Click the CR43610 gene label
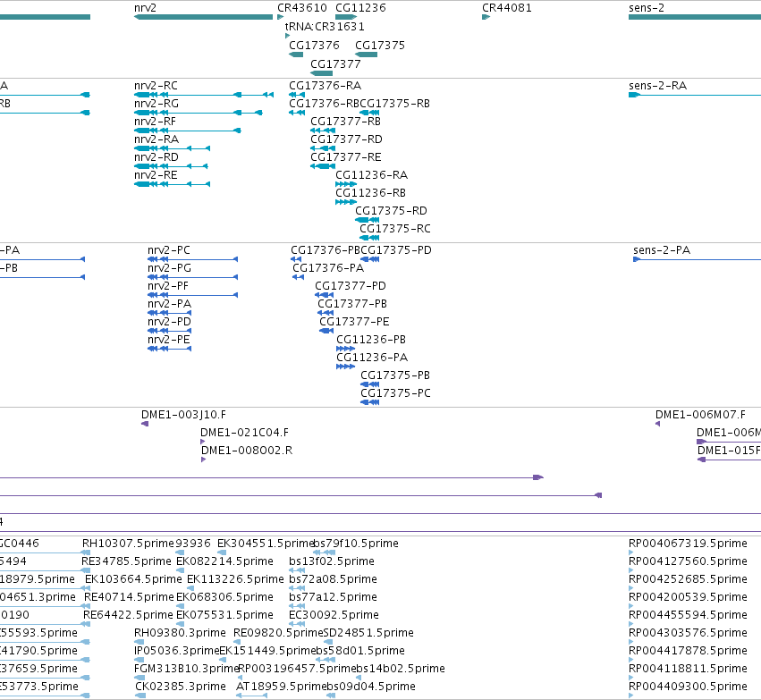Screen dimensions: 761x700 [x=302, y=8]
